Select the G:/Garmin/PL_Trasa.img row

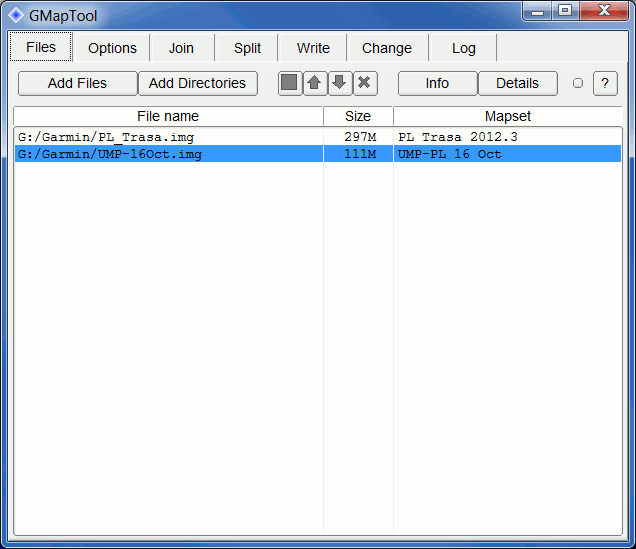point(318,137)
